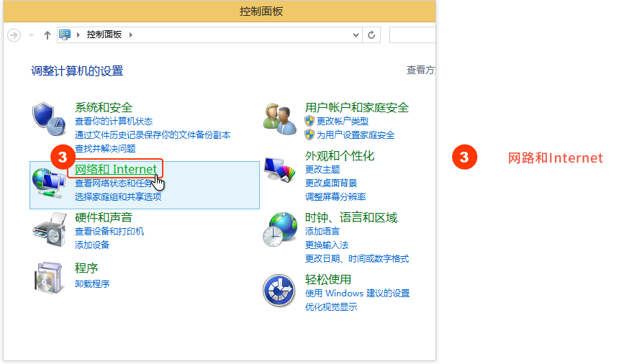
Task: Click the Network and Internet globe icon
Action: point(48,183)
